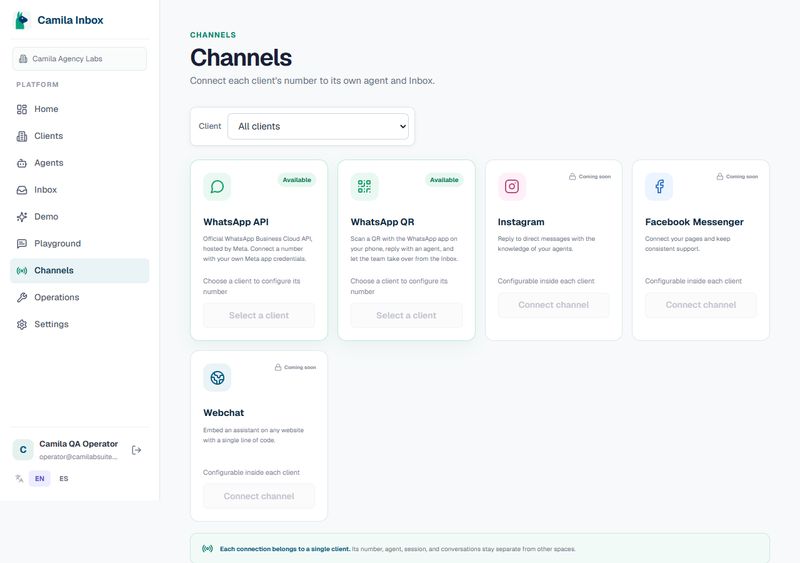
Task: Select Channels in the sidebar
Action: 80,271
